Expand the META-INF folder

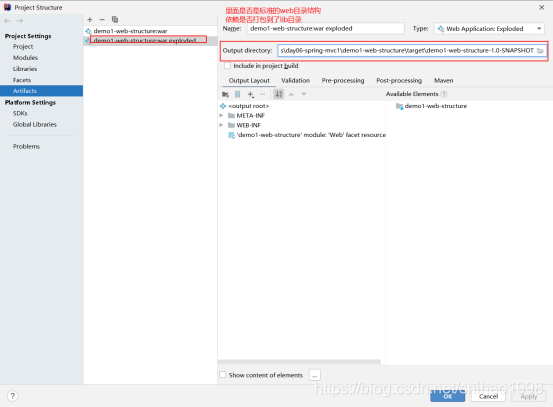tap(221, 115)
